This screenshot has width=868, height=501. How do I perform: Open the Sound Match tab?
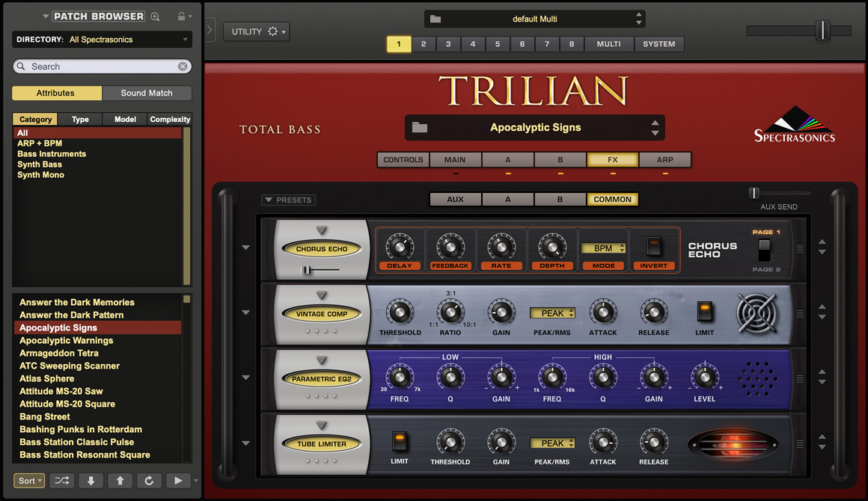(147, 93)
